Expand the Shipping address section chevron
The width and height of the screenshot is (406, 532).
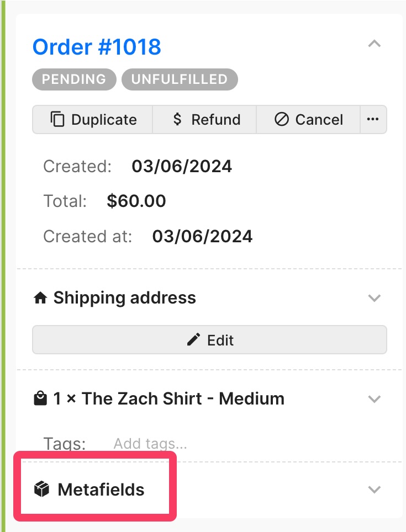(x=374, y=298)
